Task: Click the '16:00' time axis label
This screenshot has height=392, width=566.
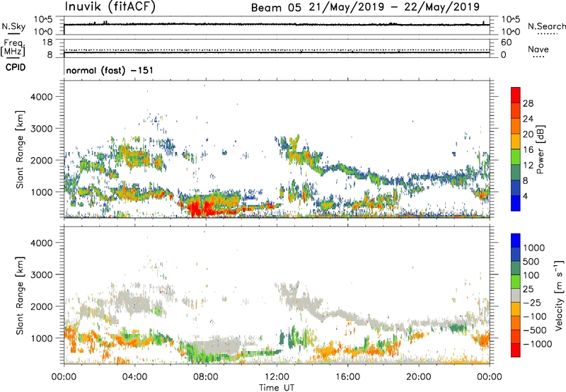Action: click(347, 377)
